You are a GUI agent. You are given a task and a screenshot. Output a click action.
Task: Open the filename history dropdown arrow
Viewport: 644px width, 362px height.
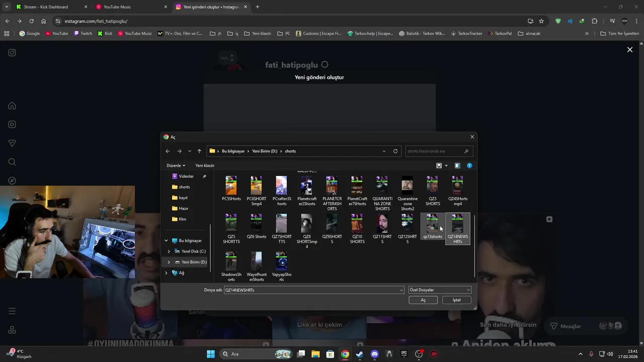tap(401, 290)
